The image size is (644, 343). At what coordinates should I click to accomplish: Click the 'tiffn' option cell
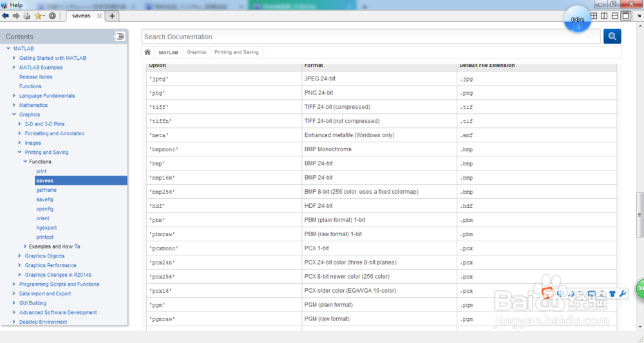(x=224, y=121)
